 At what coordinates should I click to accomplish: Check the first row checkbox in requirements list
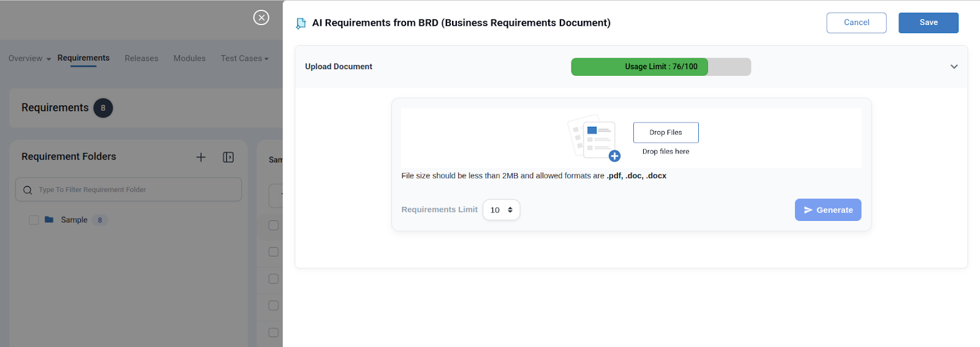pyautogui.click(x=274, y=225)
